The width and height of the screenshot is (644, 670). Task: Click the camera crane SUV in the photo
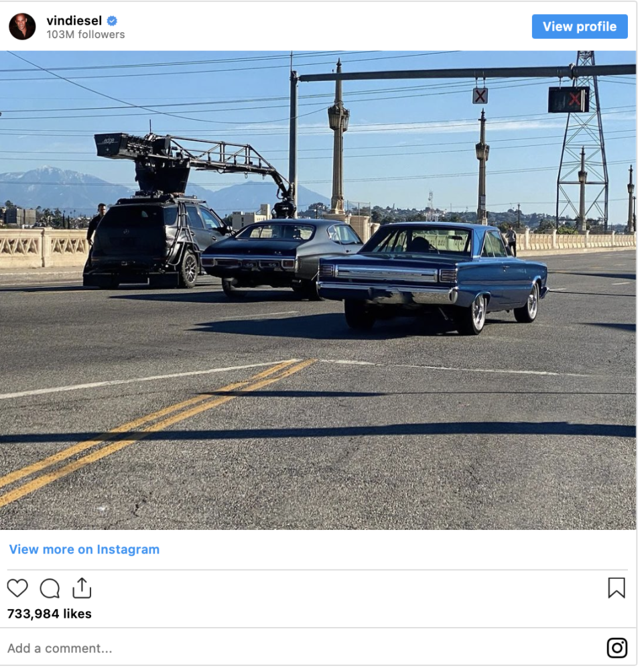point(154,241)
